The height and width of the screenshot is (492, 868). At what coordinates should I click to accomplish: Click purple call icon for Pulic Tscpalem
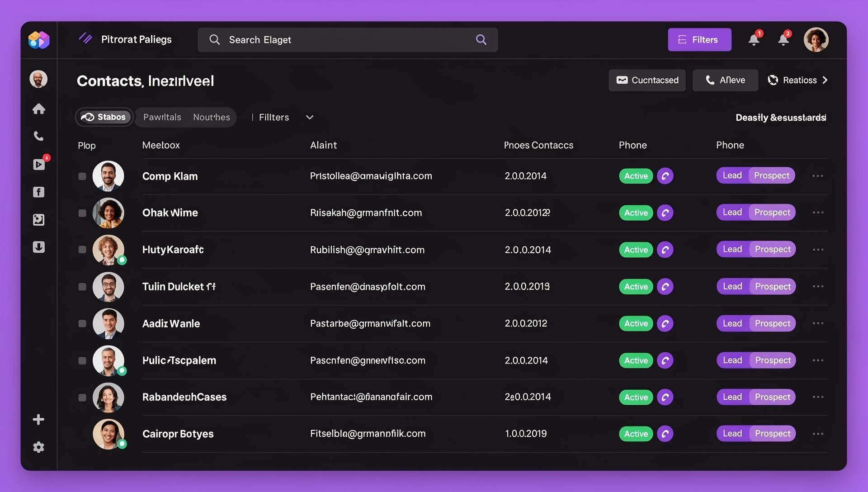[665, 360]
